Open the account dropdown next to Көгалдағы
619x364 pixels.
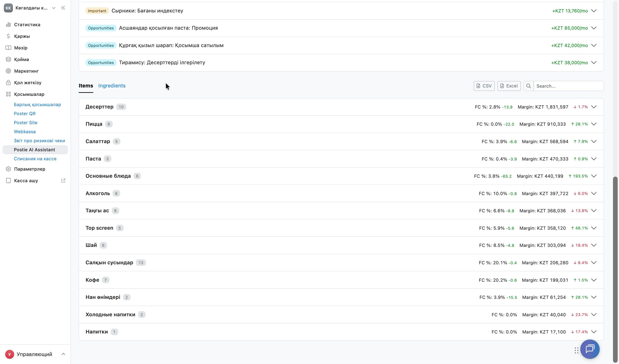coord(54,8)
